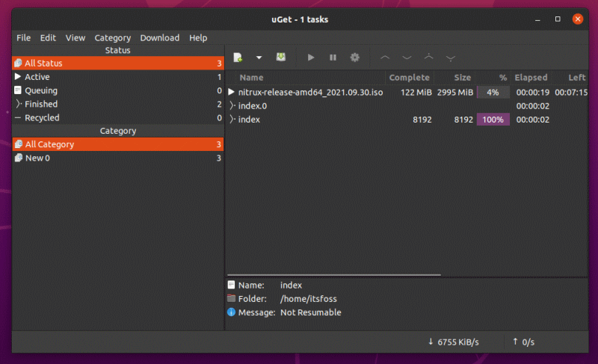
Task: Click the Folder icon in details pane
Action: pos(231,298)
